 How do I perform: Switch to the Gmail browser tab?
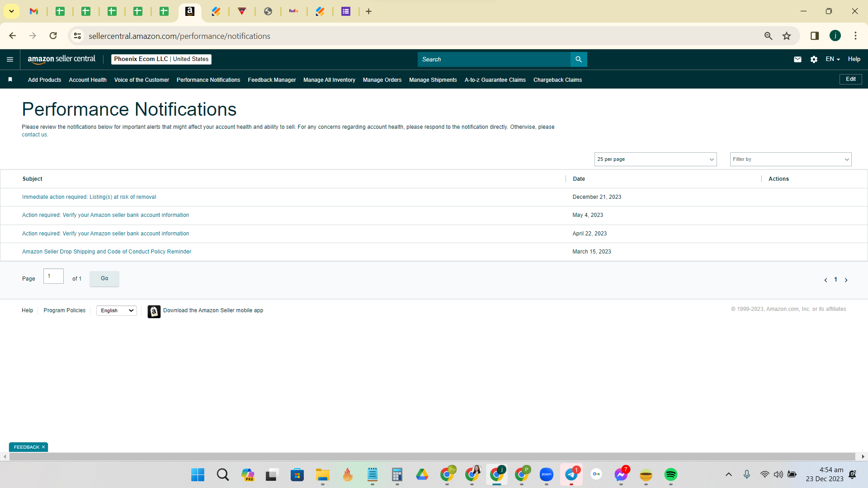click(34, 11)
